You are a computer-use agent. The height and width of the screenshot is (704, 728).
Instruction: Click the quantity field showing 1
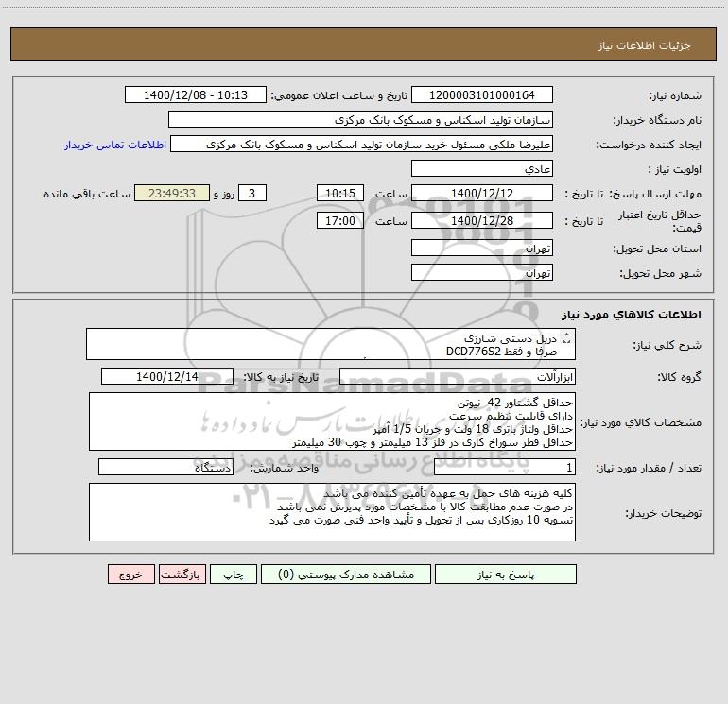(x=505, y=467)
